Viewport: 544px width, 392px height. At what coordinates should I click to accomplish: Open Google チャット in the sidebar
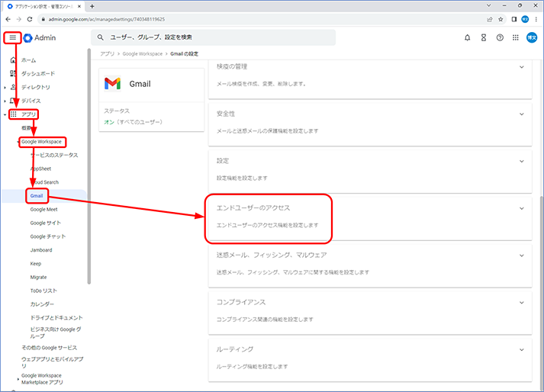coord(48,236)
